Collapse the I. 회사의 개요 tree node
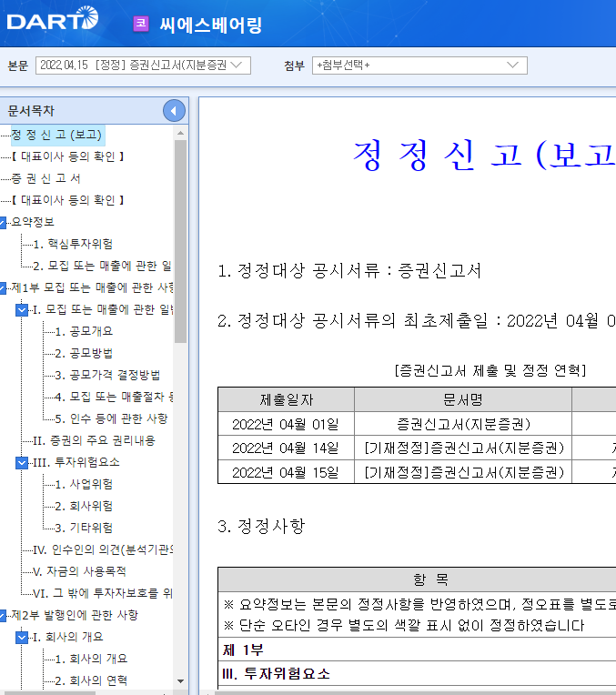The image size is (616, 695). 22,638
